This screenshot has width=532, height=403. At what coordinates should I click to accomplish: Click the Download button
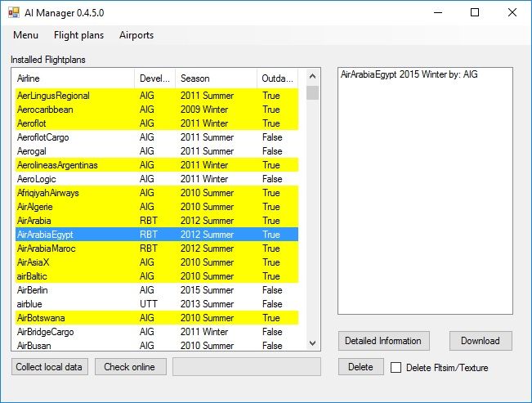click(x=481, y=341)
